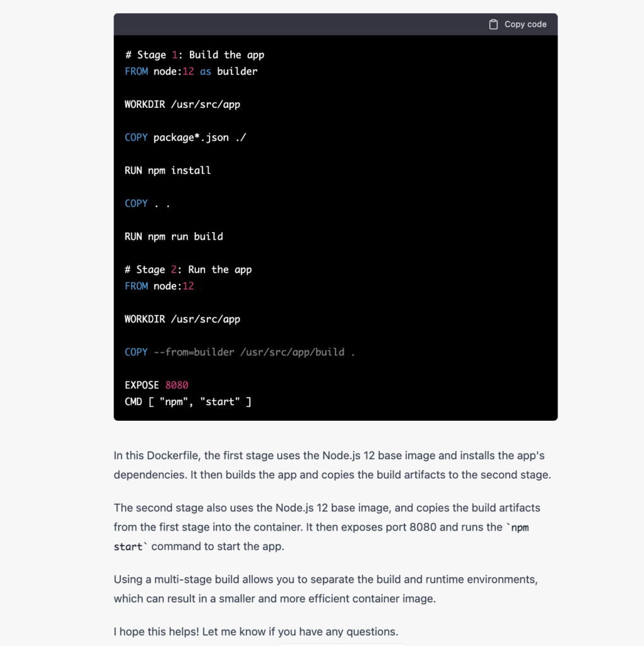Click the 'COPY package*.json ./' line
The width and height of the screenshot is (644, 646).
tap(185, 138)
